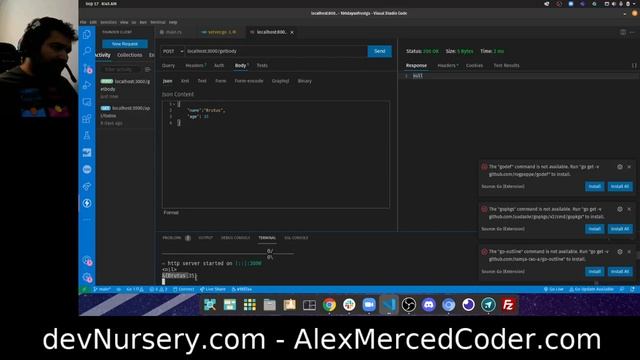The width and height of the screenshot is (640, 360).
Task: Select the Tests request tab
Action: (262, 65)
